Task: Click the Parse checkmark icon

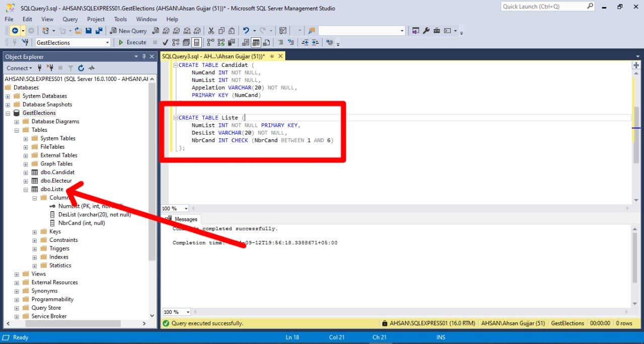Action: [x=165, y=42]
